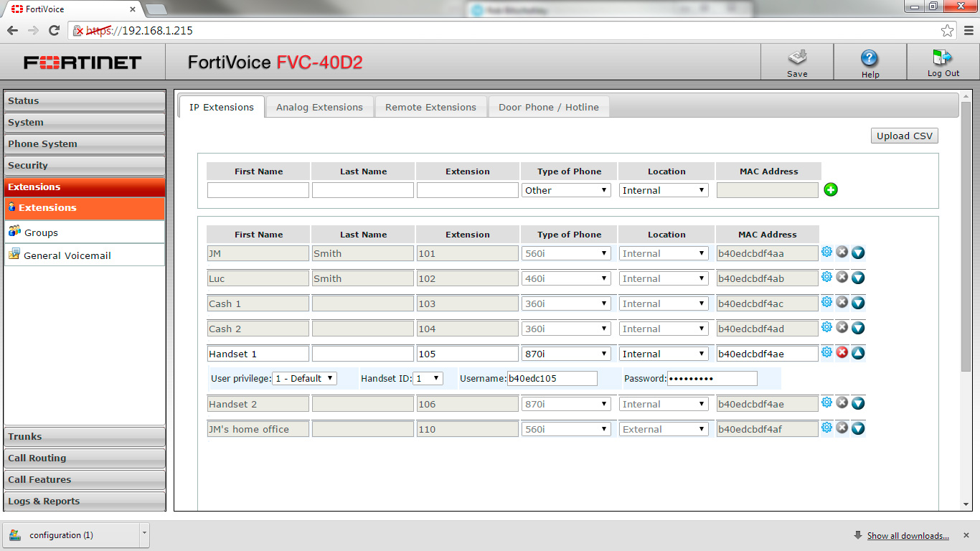
Task: Open Type of Phone dropdown in new row
Action: pos(566,190)
